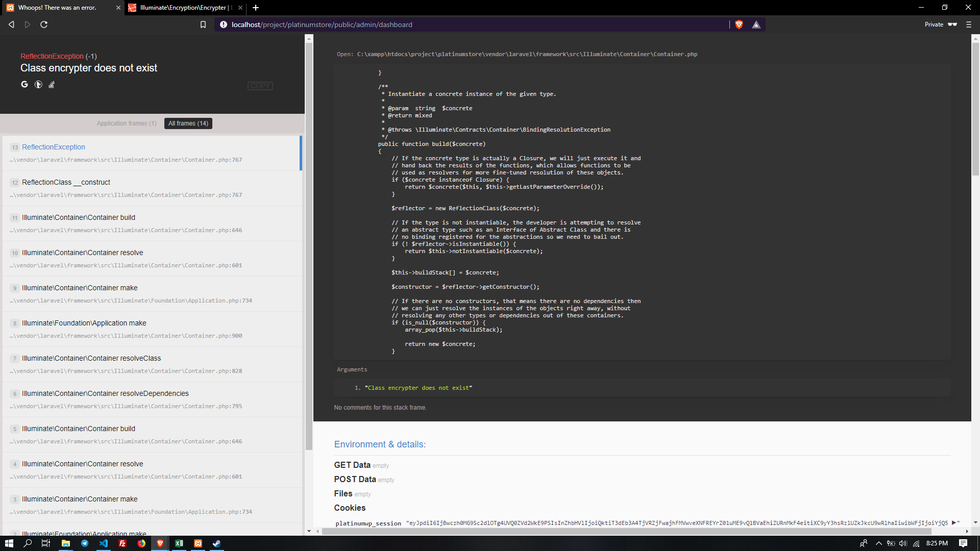Go forward with the browser forward arrow
The image size is (980, 551).
tap(28, 24)
